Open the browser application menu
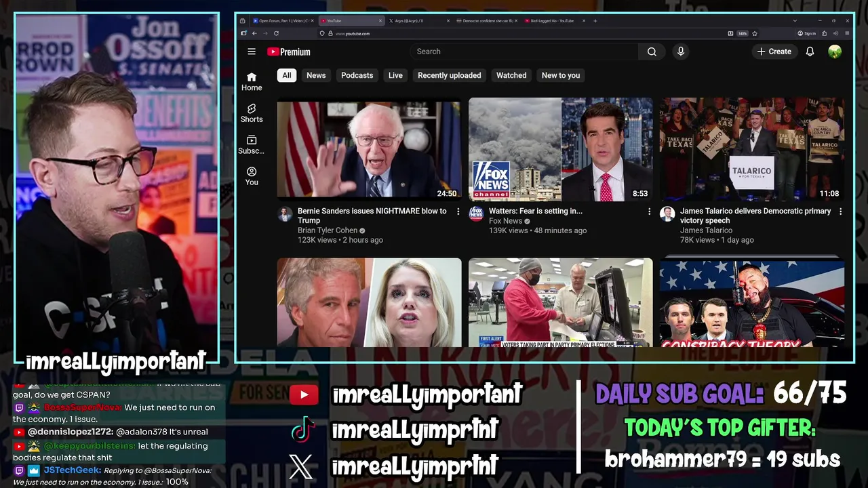868x488 pixels. pos(848,33)
